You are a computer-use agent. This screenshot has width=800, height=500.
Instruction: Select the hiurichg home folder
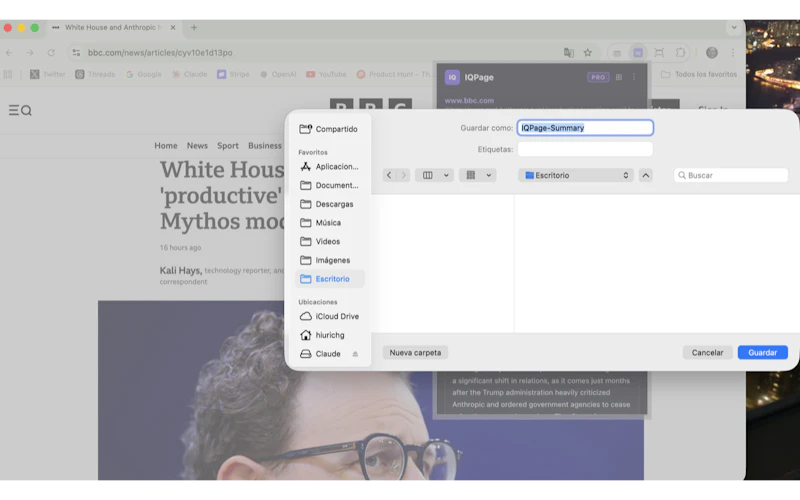[x=330, y=335]
